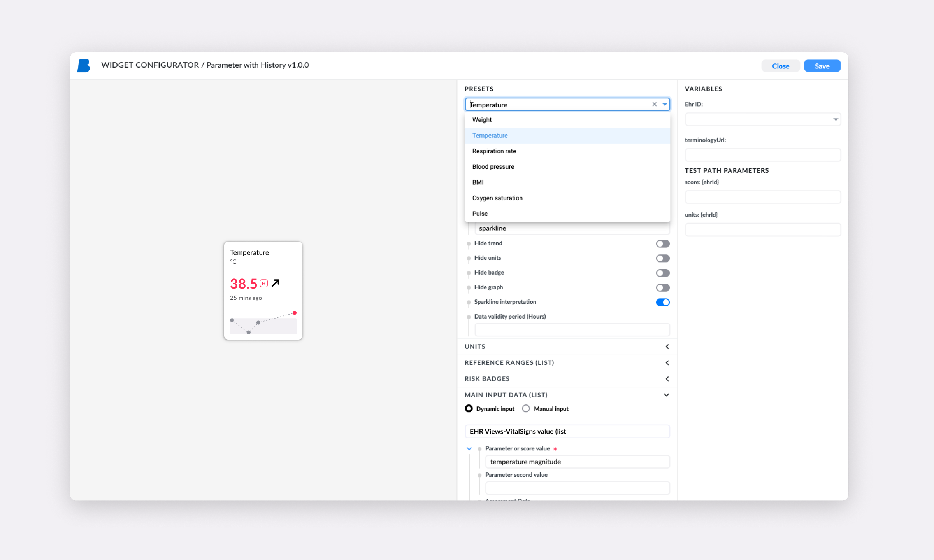934x560 pixels.
Task: Expand the Units section chevron
Action: tap(667, 346)
